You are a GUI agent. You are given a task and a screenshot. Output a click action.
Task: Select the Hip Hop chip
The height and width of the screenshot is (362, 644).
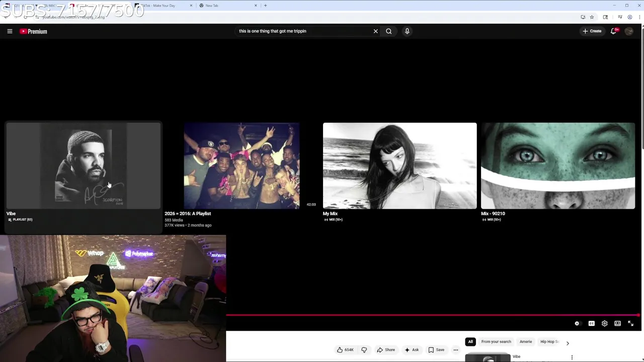coord(549,342)
